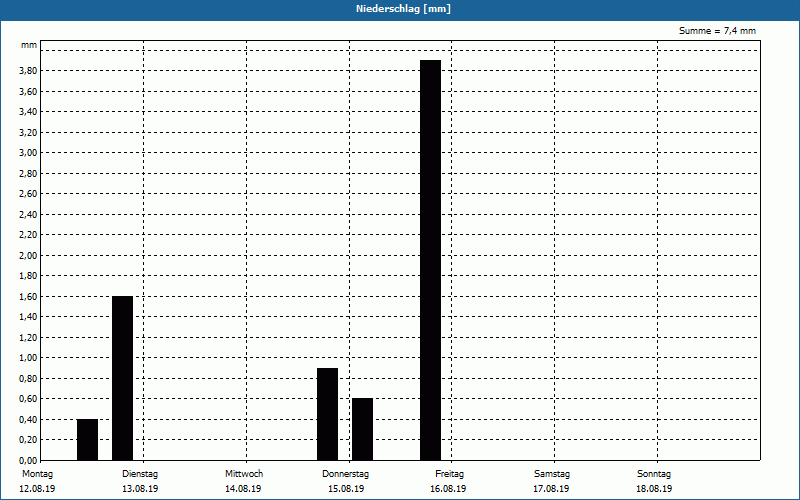Click the 1,40 y-axis value
The width and height of the screenshot is (800, 500).
coord(28,317)
